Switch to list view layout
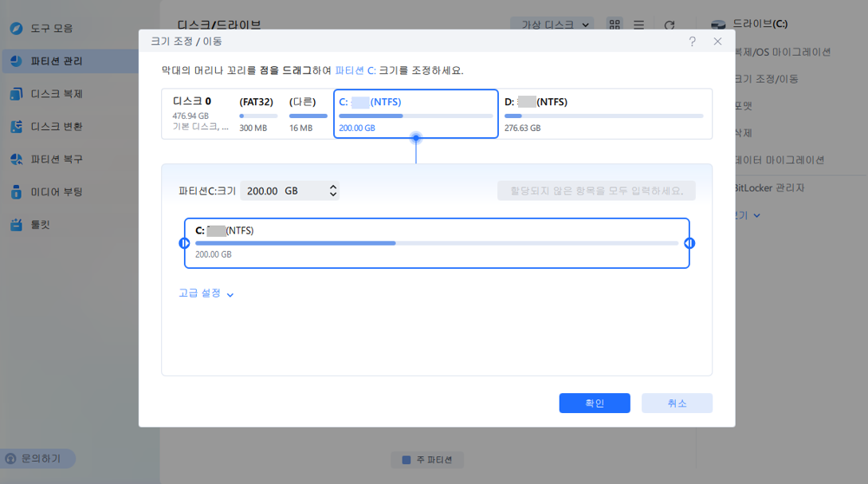Screen dimensions: 868x484 click(639, 25)
